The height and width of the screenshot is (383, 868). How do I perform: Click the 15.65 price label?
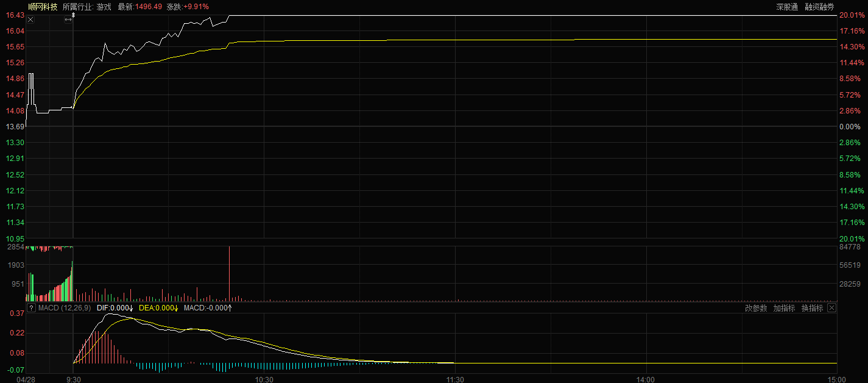(15, 46)
